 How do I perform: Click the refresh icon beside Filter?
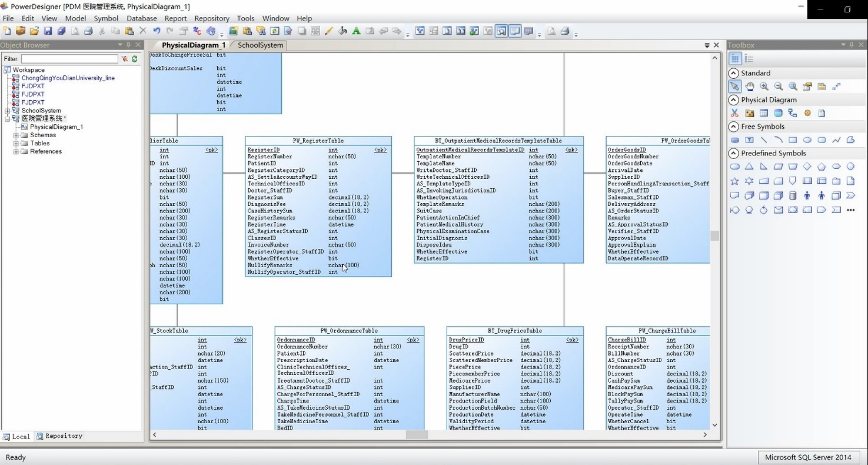point(135,59)
